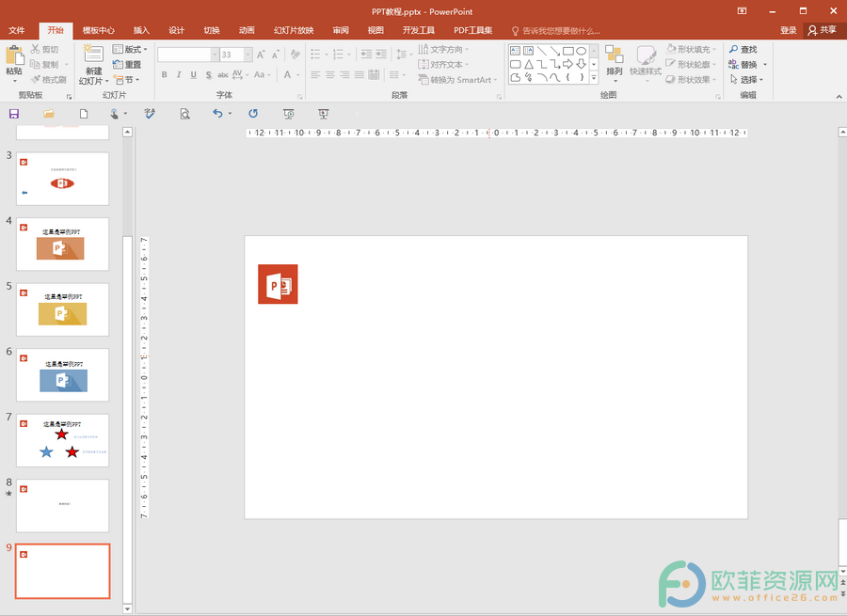847x616 pixels.
Task: Center align text
Action: (330, 75)
